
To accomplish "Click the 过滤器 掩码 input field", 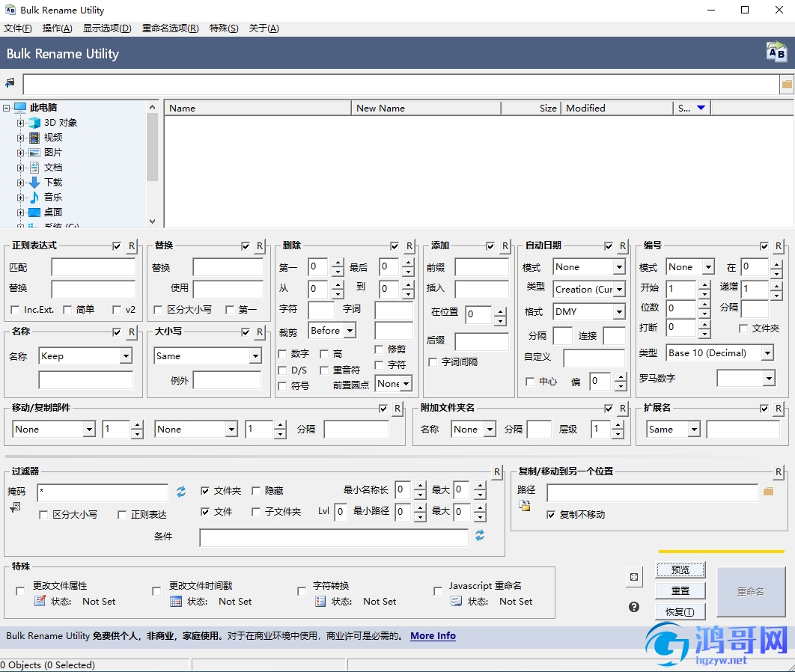I will 103,492.
